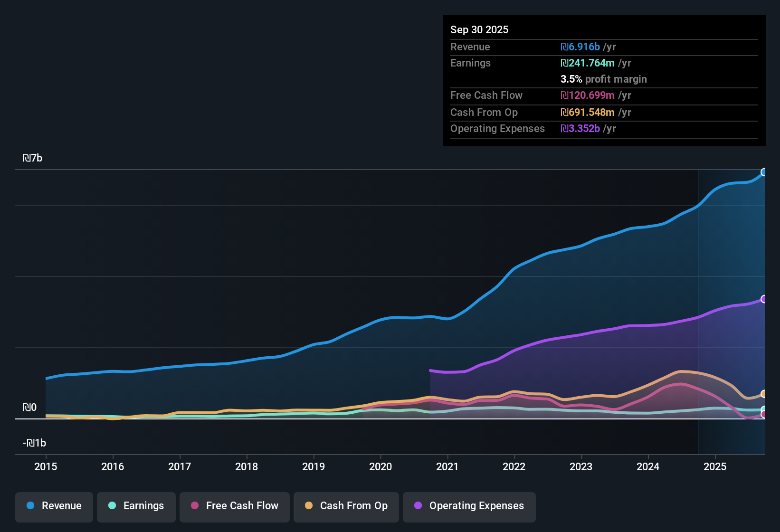Click the teal Earnings legend dot

[112, 506]
